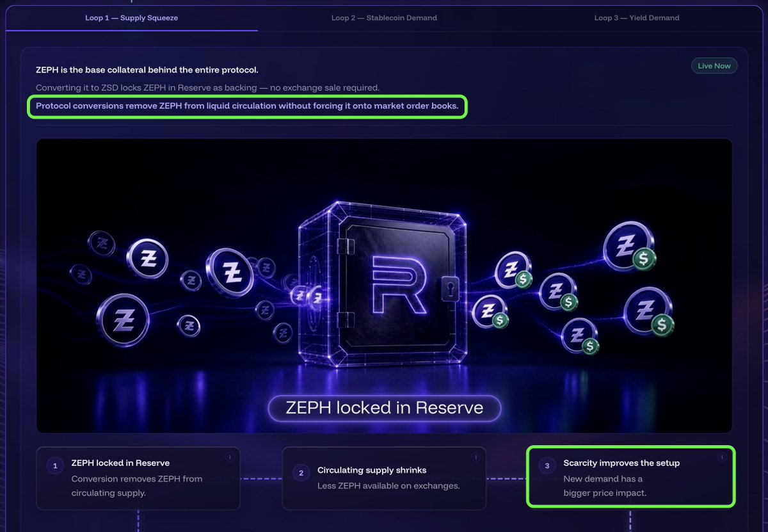Click 'New demand has a bigger price impact.' text
This screenshot has width=768, height=532.
coord(605,486)
